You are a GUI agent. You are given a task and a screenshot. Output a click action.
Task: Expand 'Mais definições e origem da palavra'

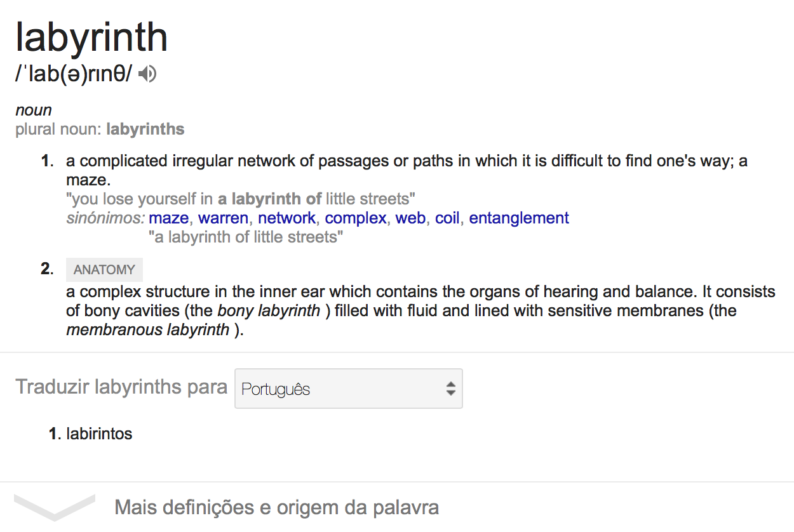[276, 508]
